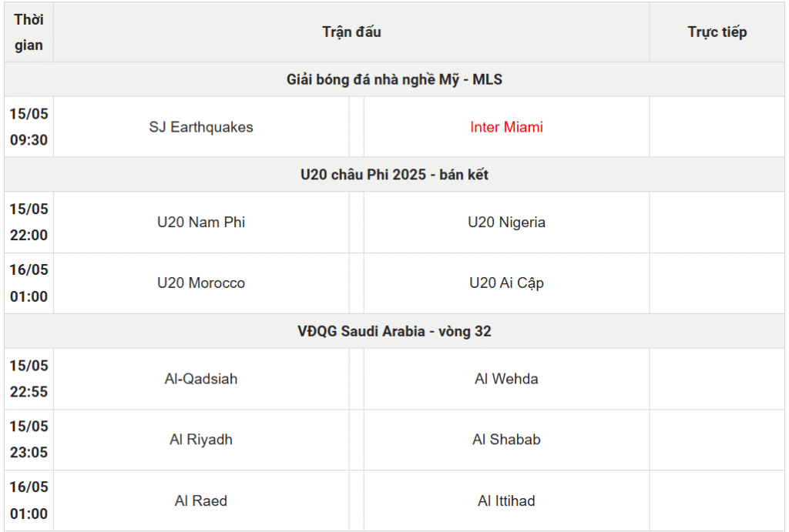
Task: Click the 15/05 09:30 time cell
Action: [x=29, y=127]
